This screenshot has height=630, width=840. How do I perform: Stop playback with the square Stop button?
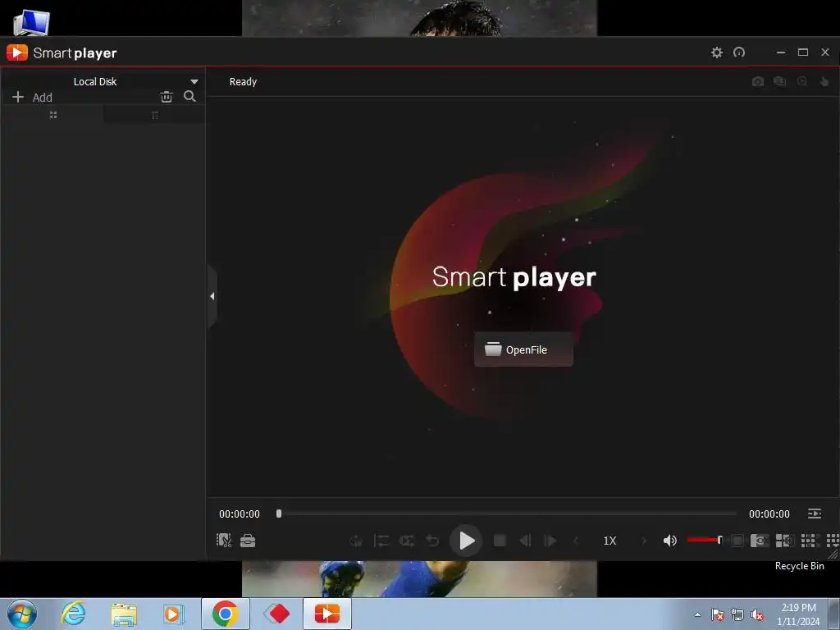point(500,541)
